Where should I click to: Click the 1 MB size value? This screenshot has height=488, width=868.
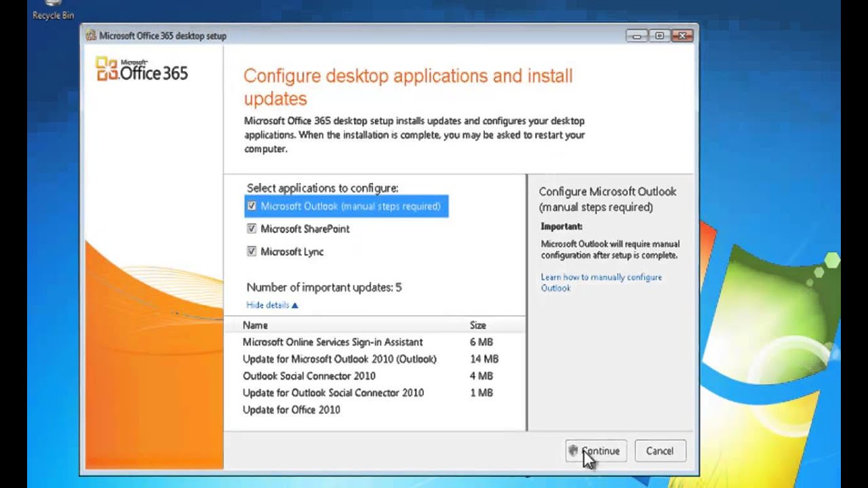tap(481, 393)
